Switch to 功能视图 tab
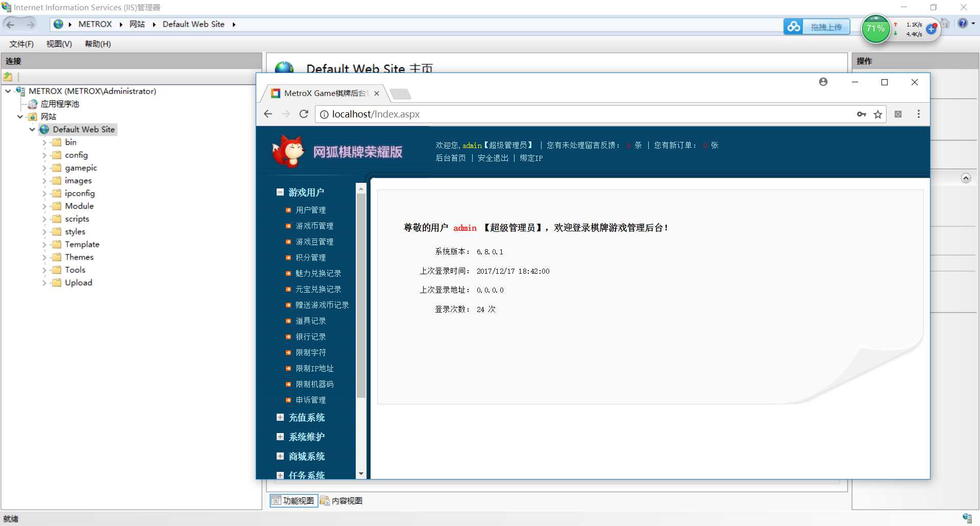 point(293,500)
